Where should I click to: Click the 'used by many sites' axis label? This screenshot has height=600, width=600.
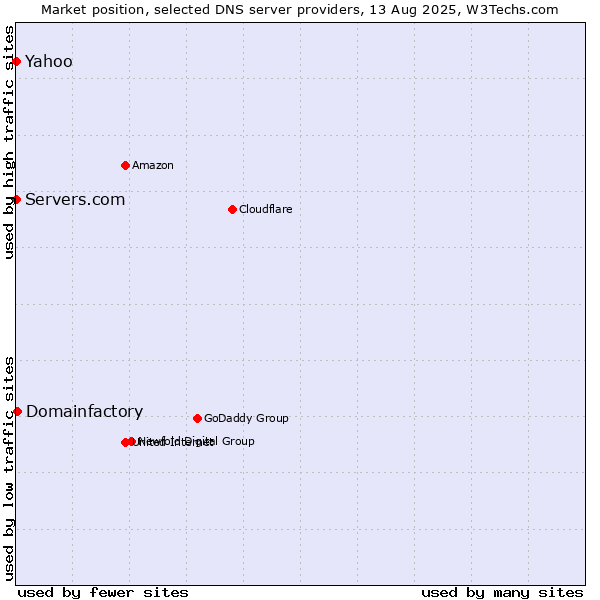click(x=502, y=593)
